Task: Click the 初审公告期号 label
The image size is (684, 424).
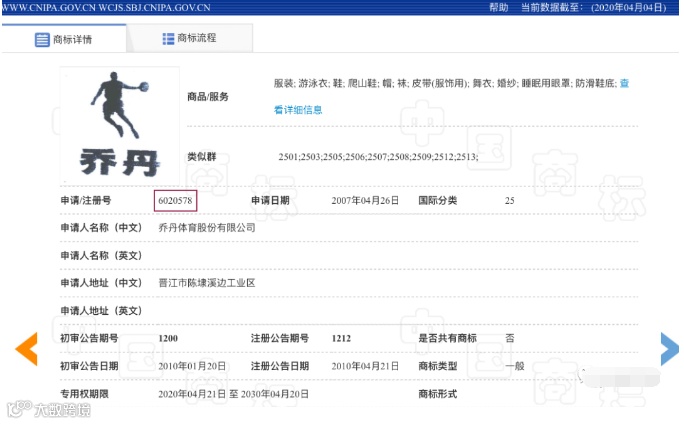Action: click(89, 338)
